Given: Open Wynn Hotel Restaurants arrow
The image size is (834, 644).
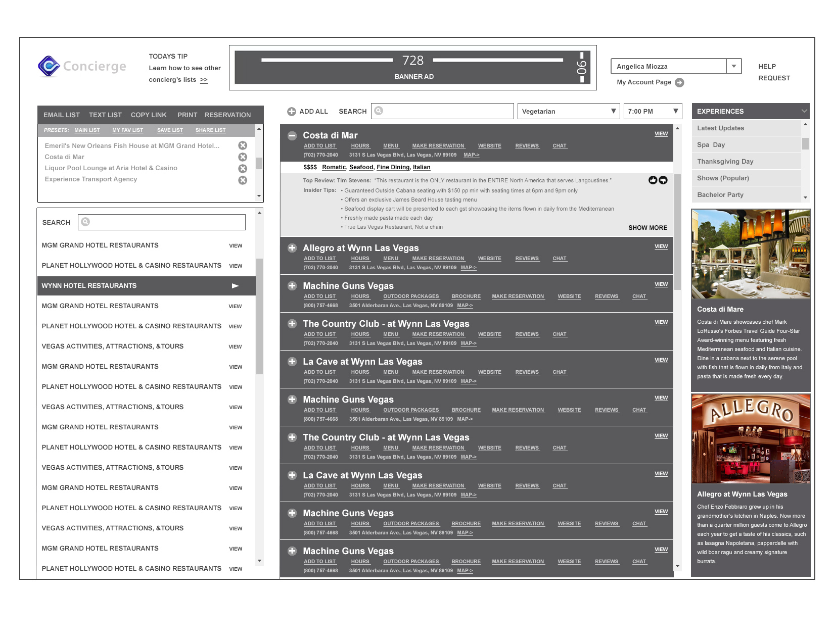Looking at the screenshot, I should (x=235, y=286).
